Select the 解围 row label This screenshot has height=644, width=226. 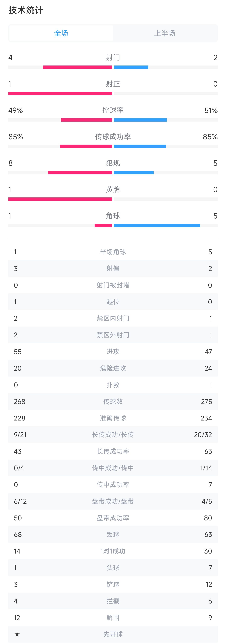(113, 618)
